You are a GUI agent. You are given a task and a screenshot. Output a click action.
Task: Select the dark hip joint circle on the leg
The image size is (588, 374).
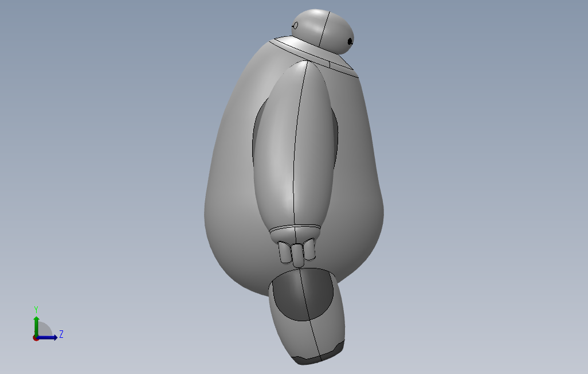point(302,295)
